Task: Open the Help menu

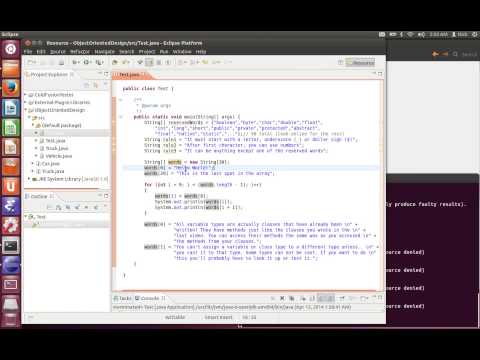Action: point(201,52)
